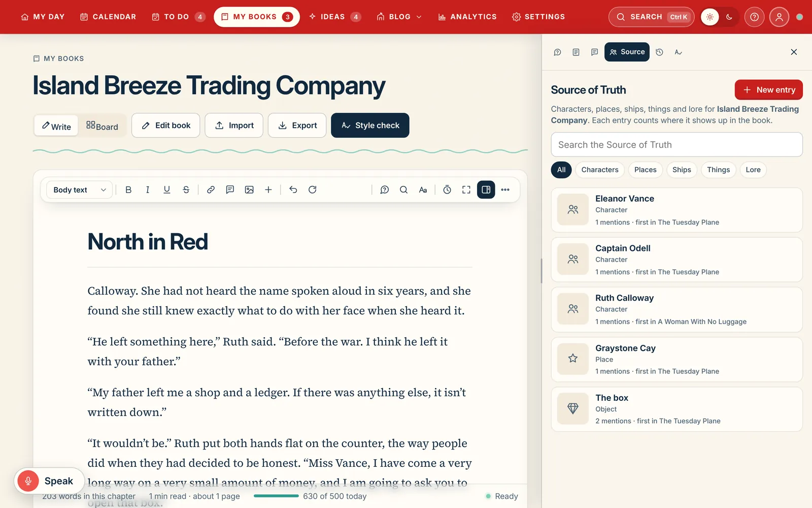Redo the last edit
812x508 pixels.
pyautogui.click(x=313, y=189)
